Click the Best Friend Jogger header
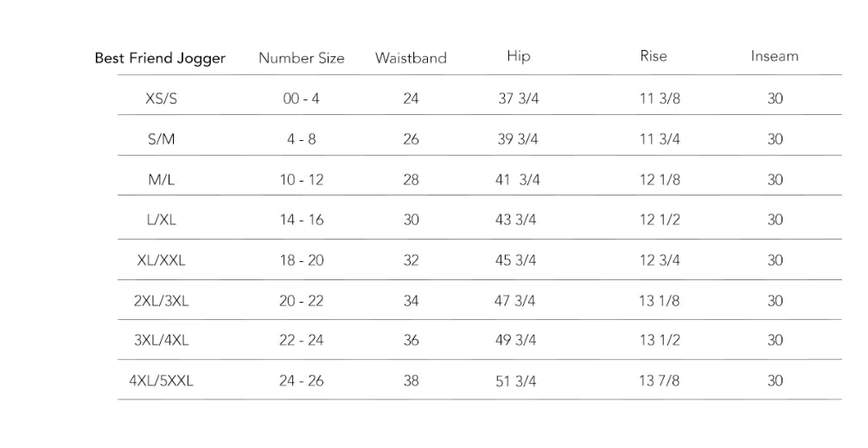This screenshot has width=868, height=448. click(x=160, y=58)
